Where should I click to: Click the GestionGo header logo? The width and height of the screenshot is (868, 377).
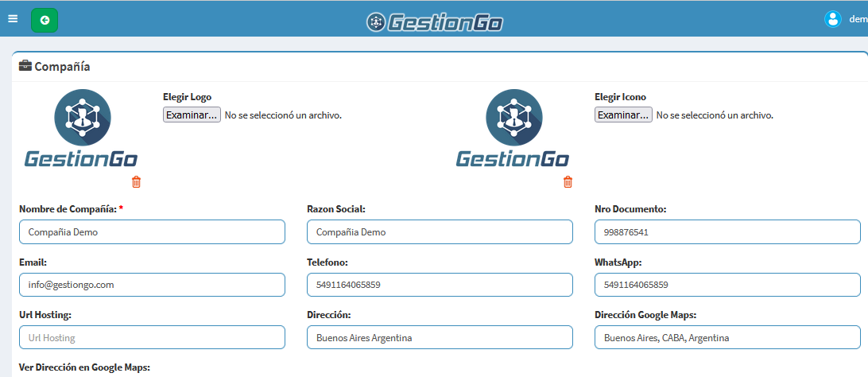[434, 21]
